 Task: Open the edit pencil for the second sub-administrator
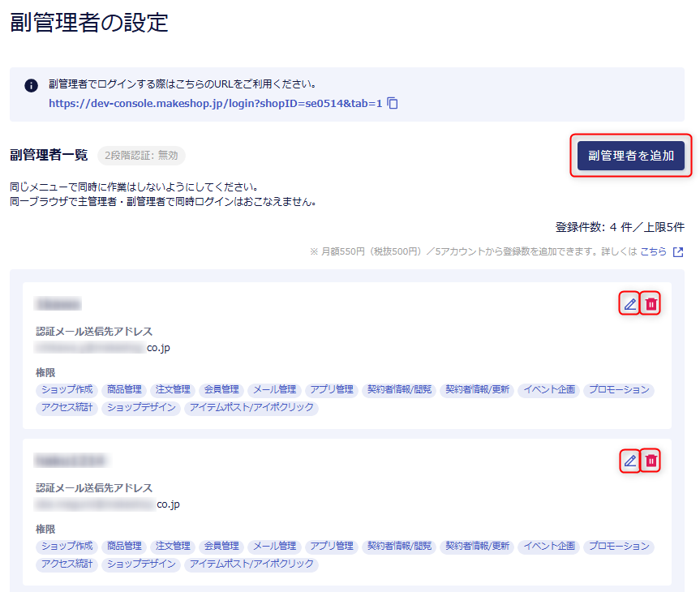pyautogui.click(x=629, y=461)
